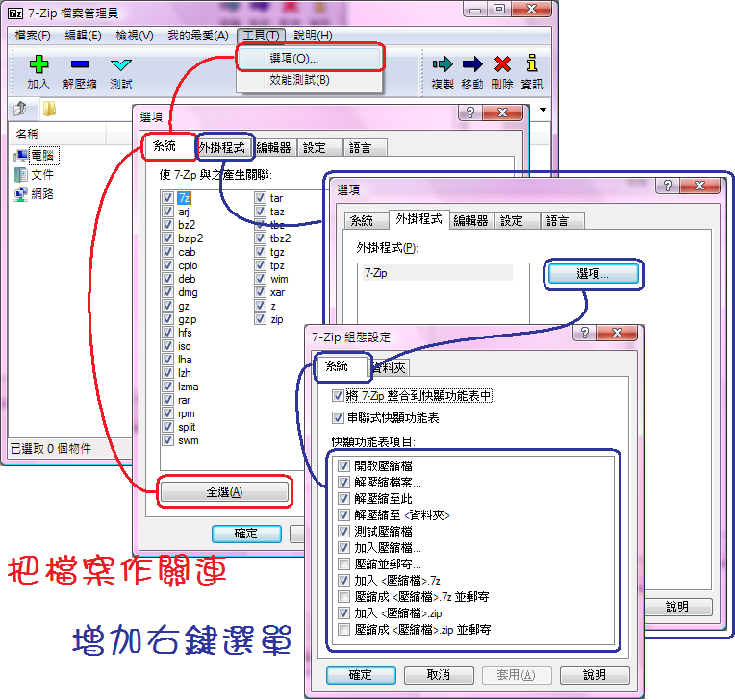Click 說明 in 7-Zip 組態設定 dialog
This screenshot has height=700, width=735.
tap(595, 675)
